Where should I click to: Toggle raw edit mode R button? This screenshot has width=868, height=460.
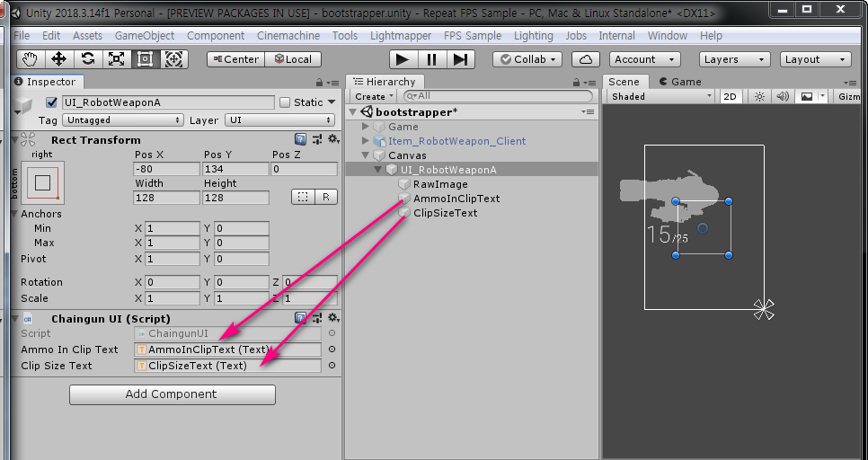tap(326, 197)
